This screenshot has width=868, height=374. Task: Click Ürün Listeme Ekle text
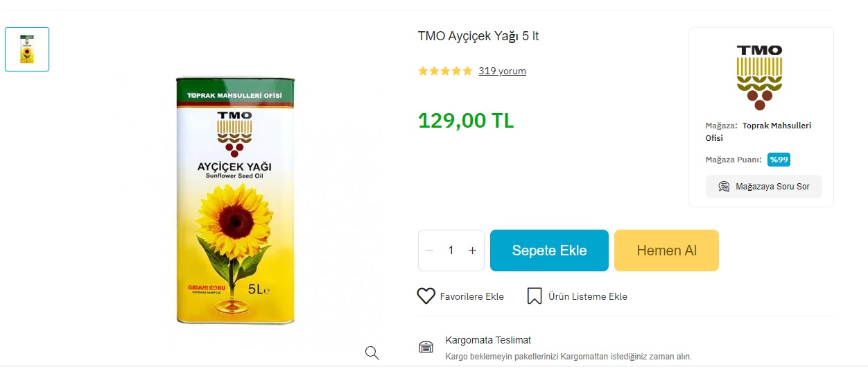588,296
